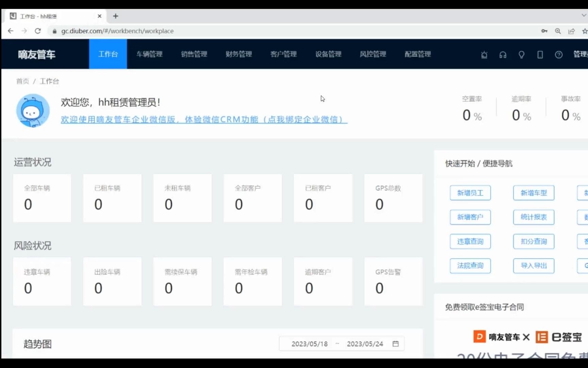Click the lightbulb tips icon
This screenshot has width=588, height=368.
click(x=521, y=55)
